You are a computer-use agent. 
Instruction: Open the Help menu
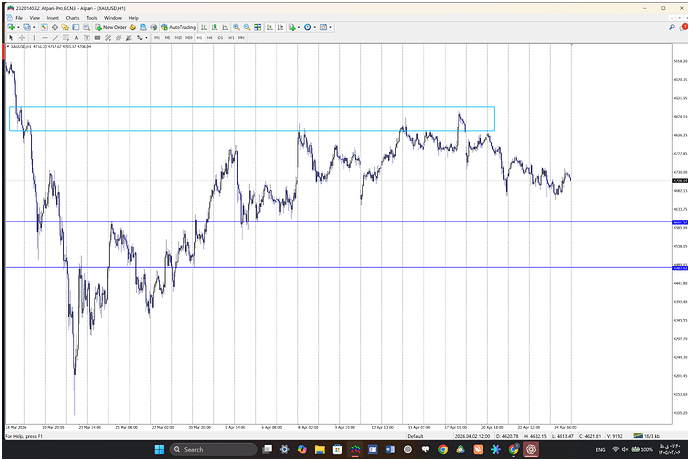point(133,18)
